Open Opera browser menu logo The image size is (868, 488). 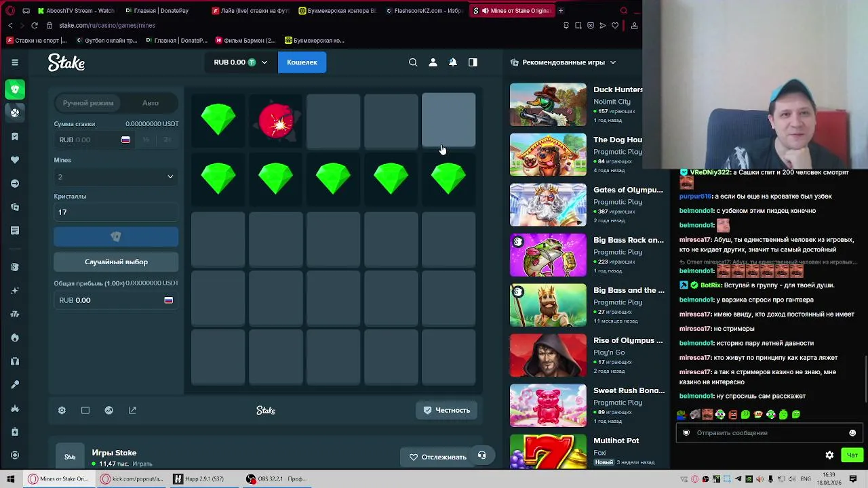coord(9,11)
